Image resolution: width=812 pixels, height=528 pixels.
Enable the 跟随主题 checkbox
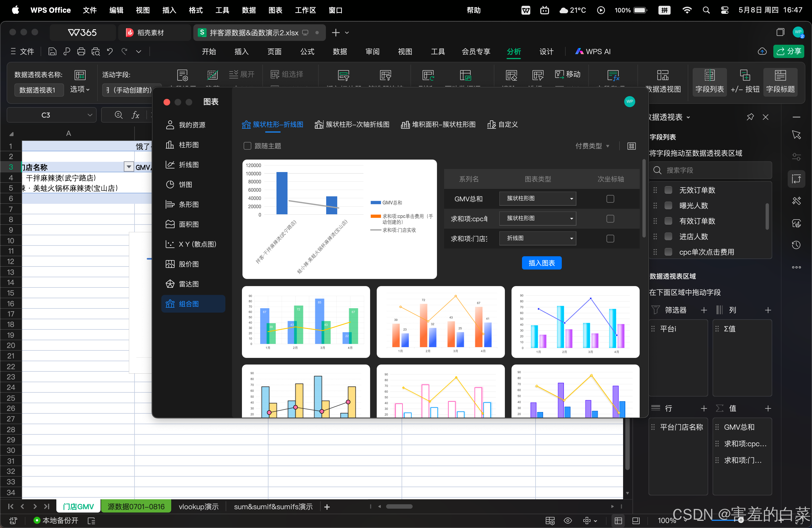click(x=247, y=146)
